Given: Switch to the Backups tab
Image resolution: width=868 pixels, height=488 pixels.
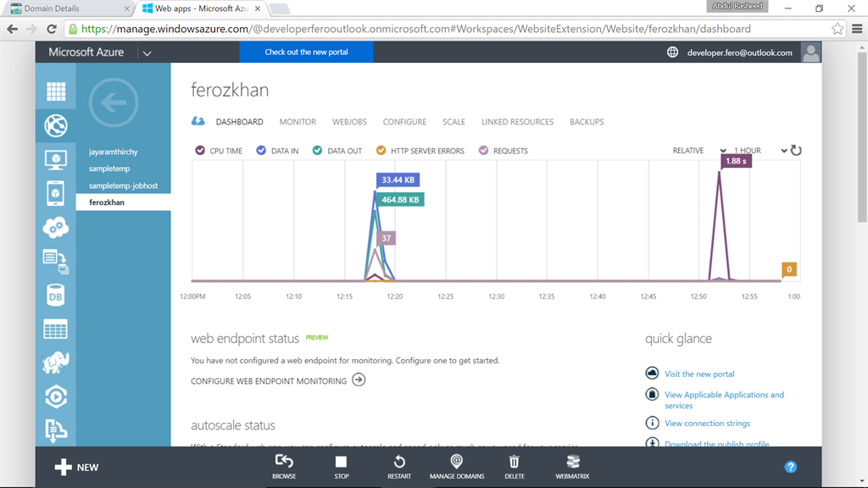Looking at the screenshot, I should (587, 122).
